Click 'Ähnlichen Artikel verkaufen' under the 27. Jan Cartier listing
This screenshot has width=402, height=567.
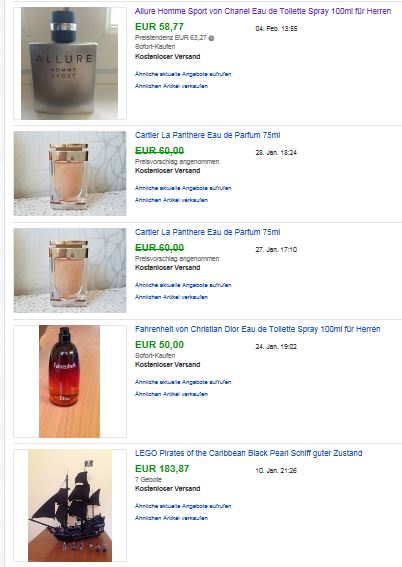171,297
